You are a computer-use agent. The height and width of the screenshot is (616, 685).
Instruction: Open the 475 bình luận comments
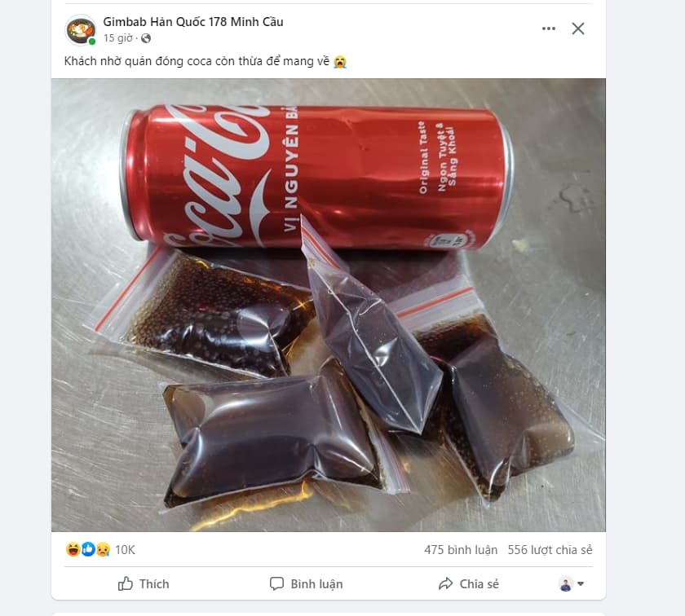pyautogui.click(x=461, y=550)
